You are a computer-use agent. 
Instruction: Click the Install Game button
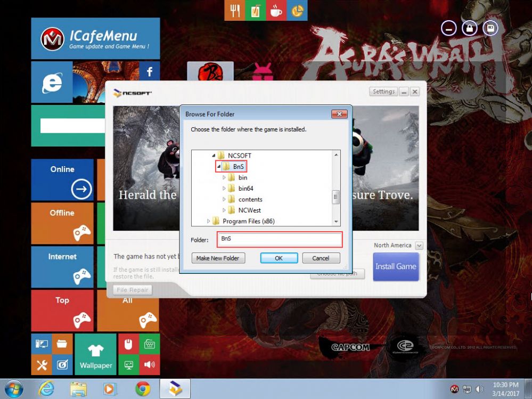click(396, 267)
